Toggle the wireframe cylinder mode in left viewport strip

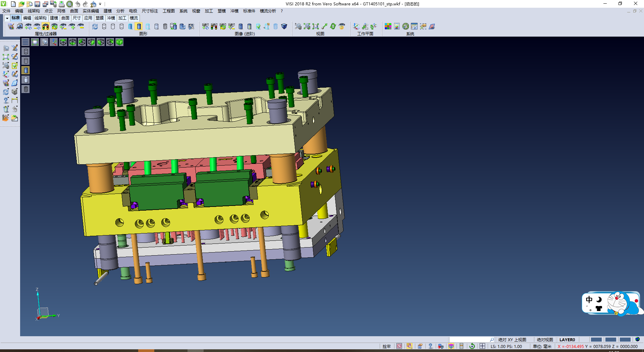pyautogui.click(x=26, y=51)
